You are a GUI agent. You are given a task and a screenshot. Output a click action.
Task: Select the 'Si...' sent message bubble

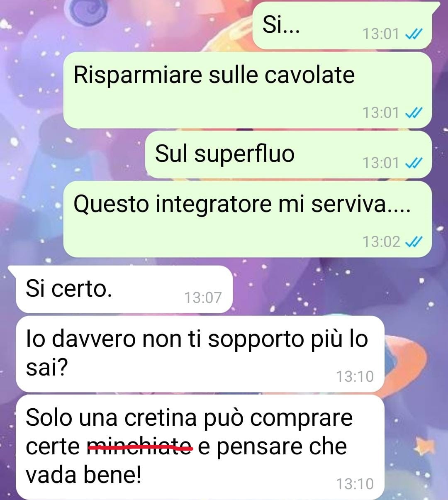[x=343, y=26]
